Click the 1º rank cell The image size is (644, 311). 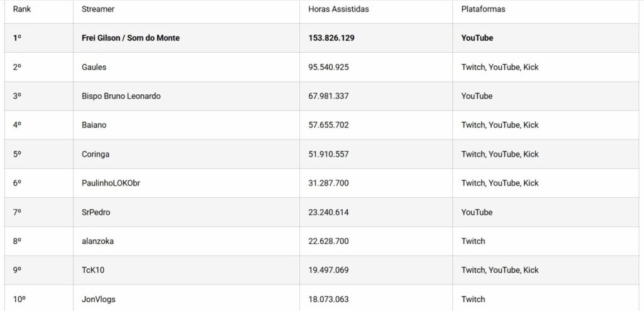[17, 38]
